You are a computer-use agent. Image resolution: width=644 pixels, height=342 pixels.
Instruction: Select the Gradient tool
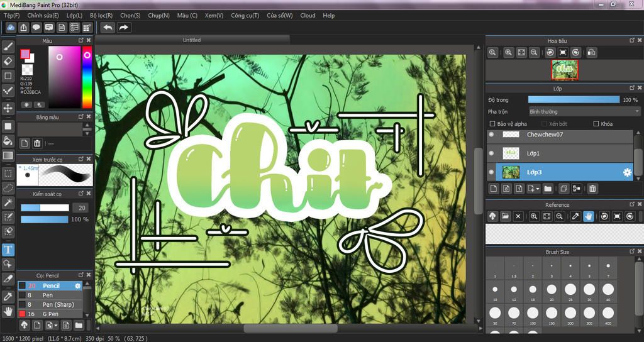pyautogui.click(x=8, y=156)
